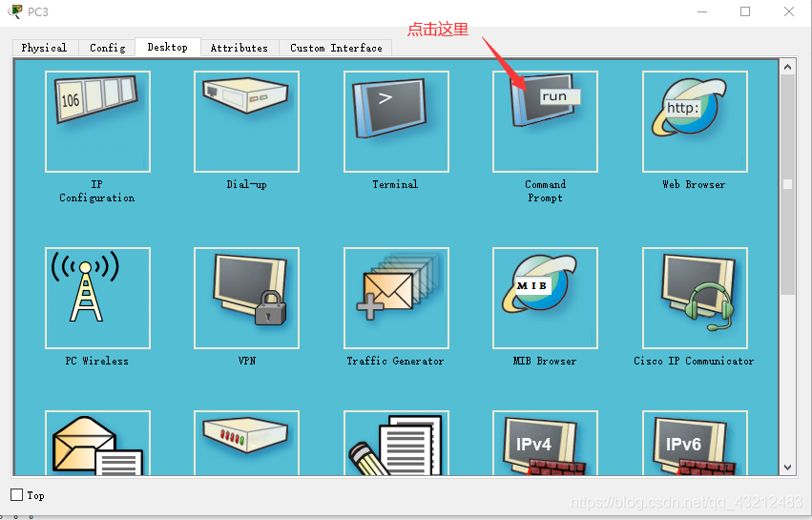Click the MIB Browser label
The height and width of the screenshot is (520, 812).
[x=545, y=361]
